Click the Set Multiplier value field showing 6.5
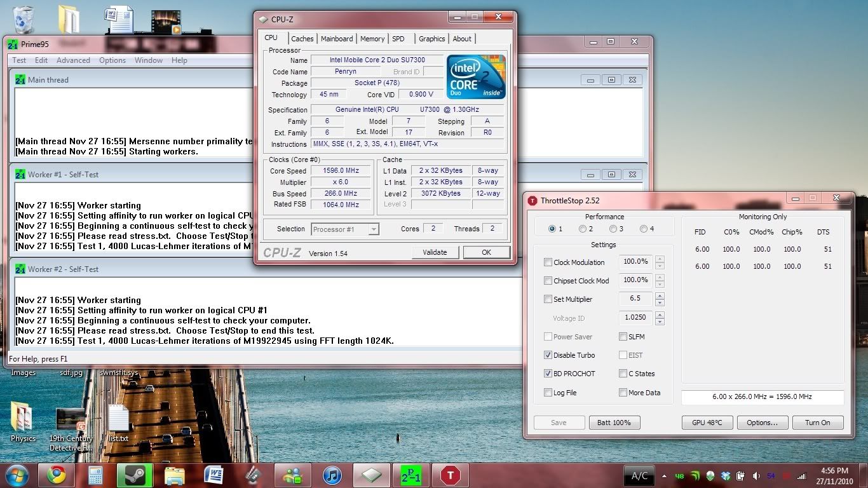 pos(635,299)
